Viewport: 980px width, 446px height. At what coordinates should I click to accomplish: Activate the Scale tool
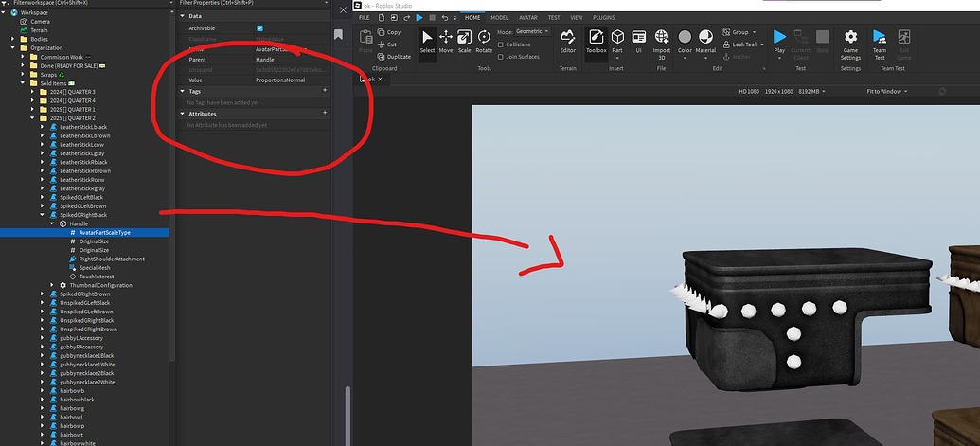pyautogui.click(x=464, y=42)
